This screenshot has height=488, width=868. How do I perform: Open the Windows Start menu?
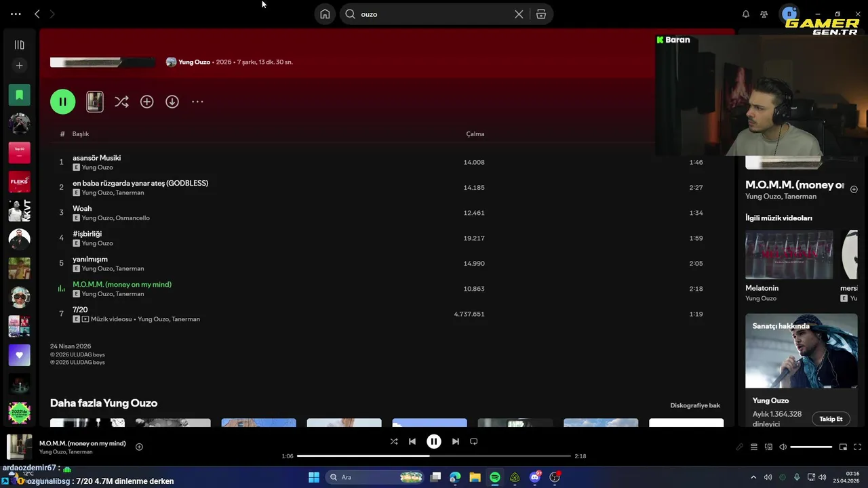pos(313,477)
